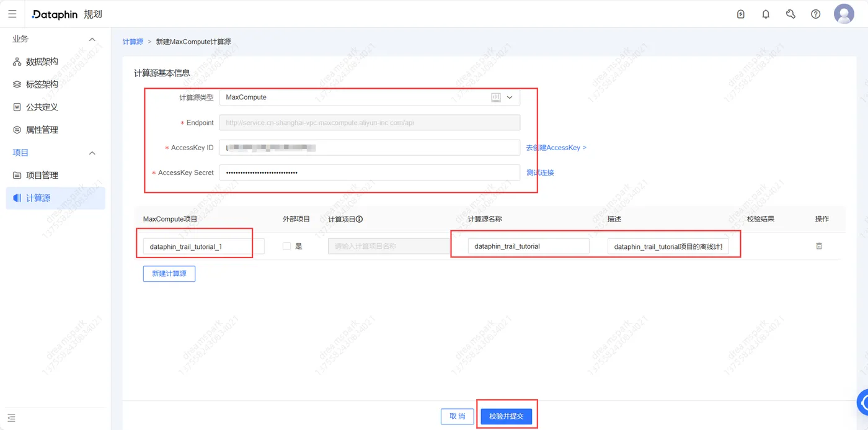868x430 pixels.
Task: Click the 计算源基本信息 heading
Action: [162, 73]
